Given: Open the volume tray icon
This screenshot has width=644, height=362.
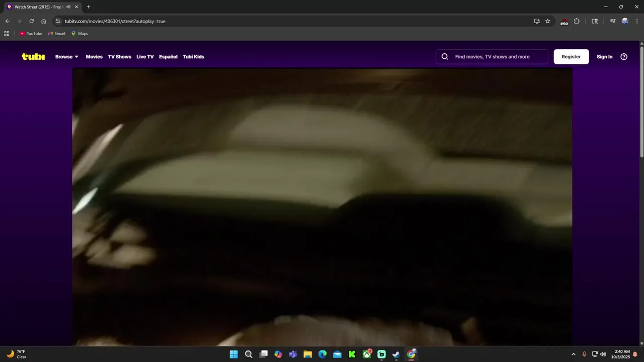Looking at the screenshot, I should [x=603, y=354].
